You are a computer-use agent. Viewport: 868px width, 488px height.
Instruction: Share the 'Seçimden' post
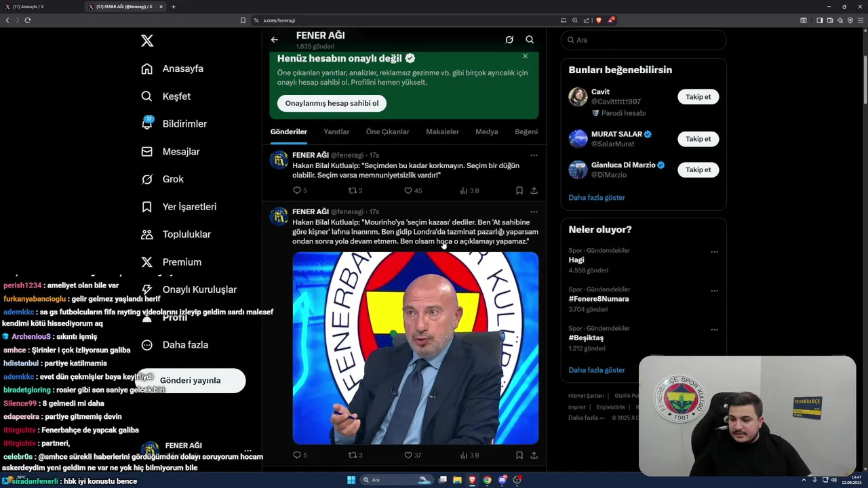(x=534, y=190)
